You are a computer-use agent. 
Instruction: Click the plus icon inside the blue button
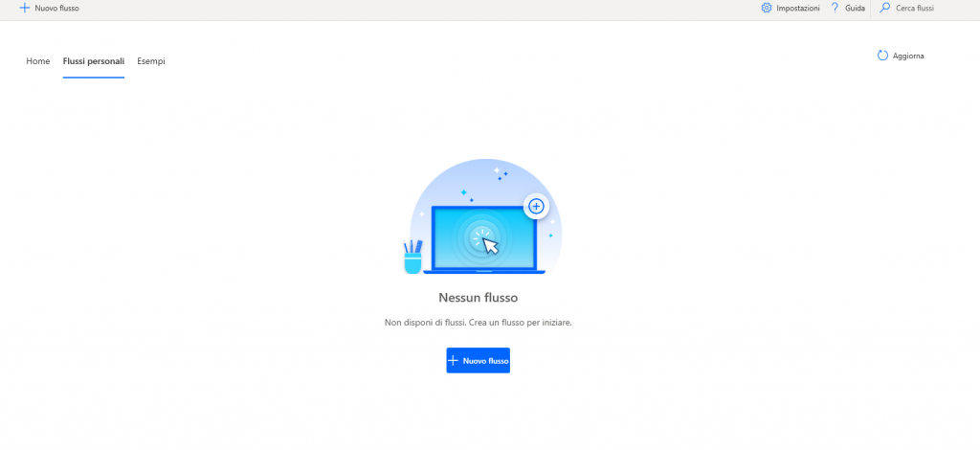(454, 361)
